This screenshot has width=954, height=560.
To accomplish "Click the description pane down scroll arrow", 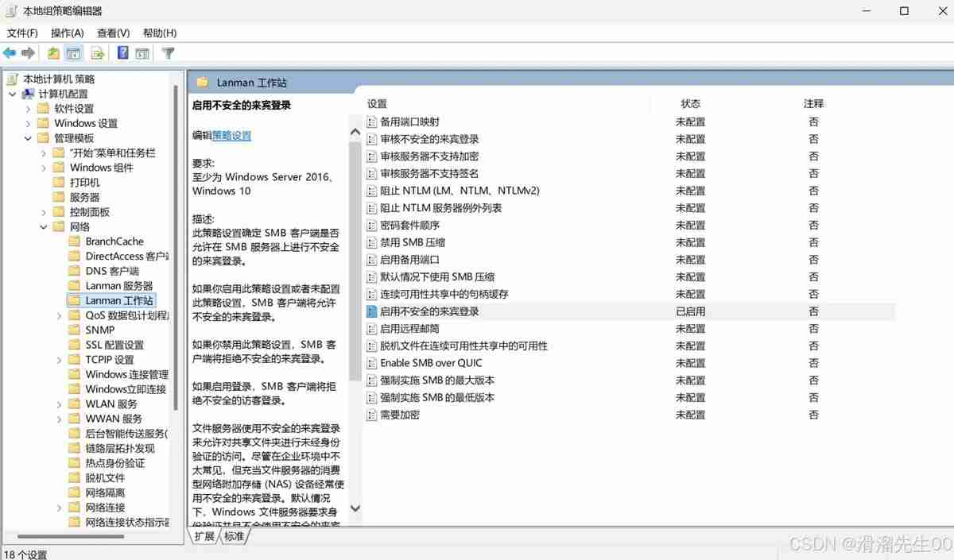I will point(355,508).
